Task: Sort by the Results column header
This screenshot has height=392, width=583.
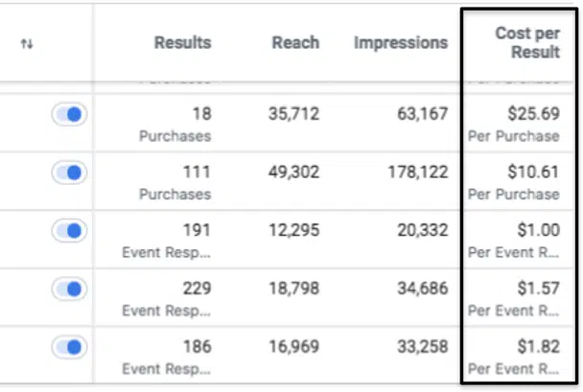Action: tap(182, 43)
